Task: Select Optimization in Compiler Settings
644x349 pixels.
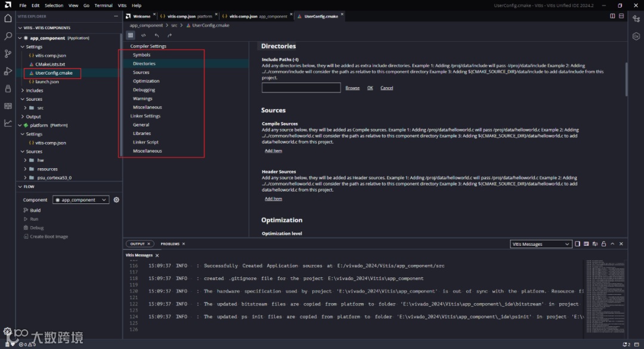Action: [146, 81]
